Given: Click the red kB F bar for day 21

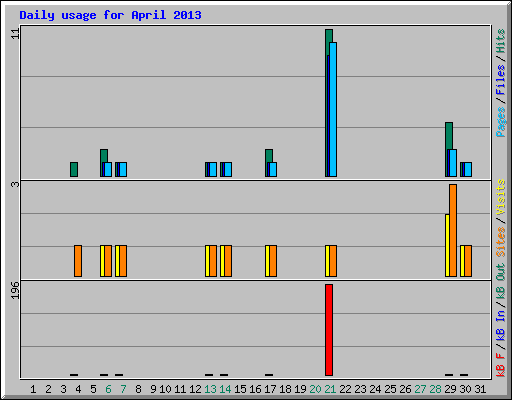Looking at the screenshot, I should 329,330.
